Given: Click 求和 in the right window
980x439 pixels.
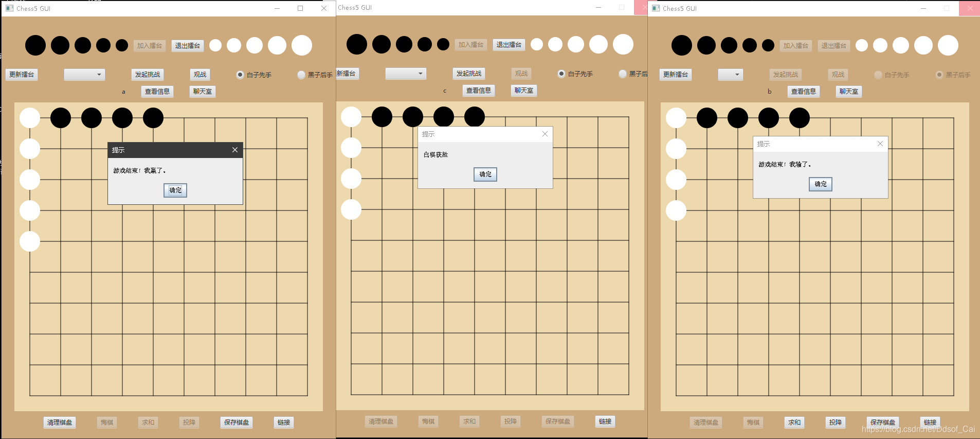Looking at the screenshot, I should coord(794,423).
